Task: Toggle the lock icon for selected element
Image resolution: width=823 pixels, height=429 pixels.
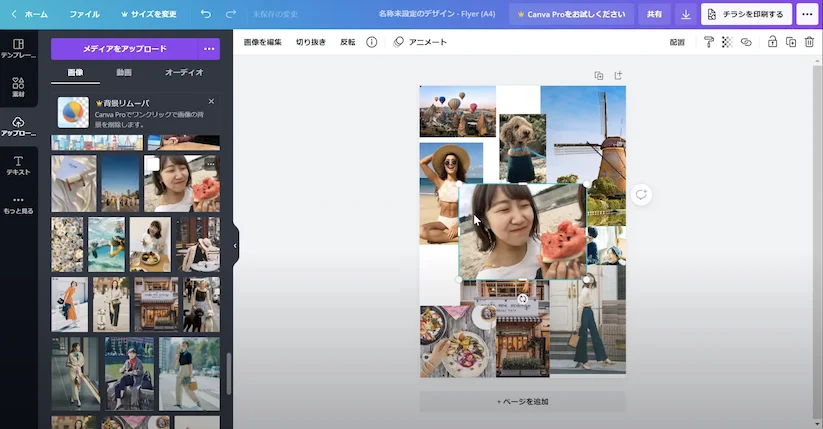Action: (x=772, y=42)
